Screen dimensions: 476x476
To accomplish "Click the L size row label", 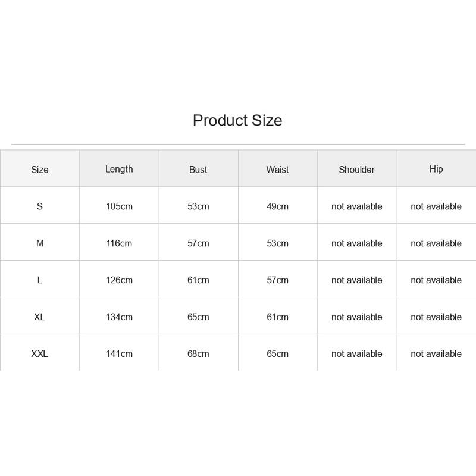I will click(x=40, y=280).
